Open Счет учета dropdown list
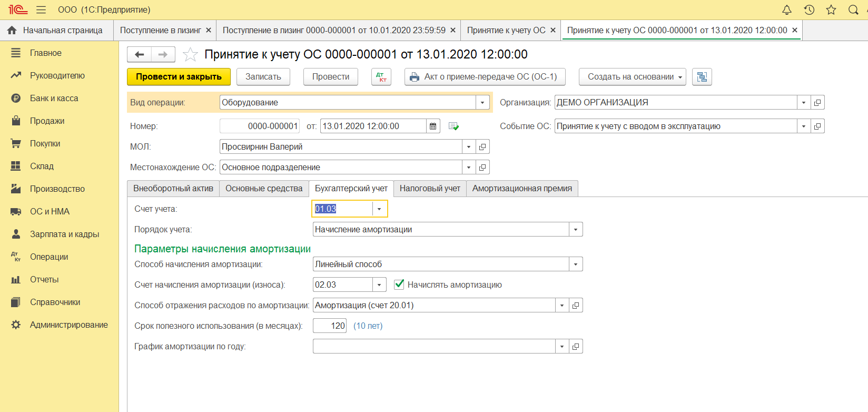 [379, 209]
